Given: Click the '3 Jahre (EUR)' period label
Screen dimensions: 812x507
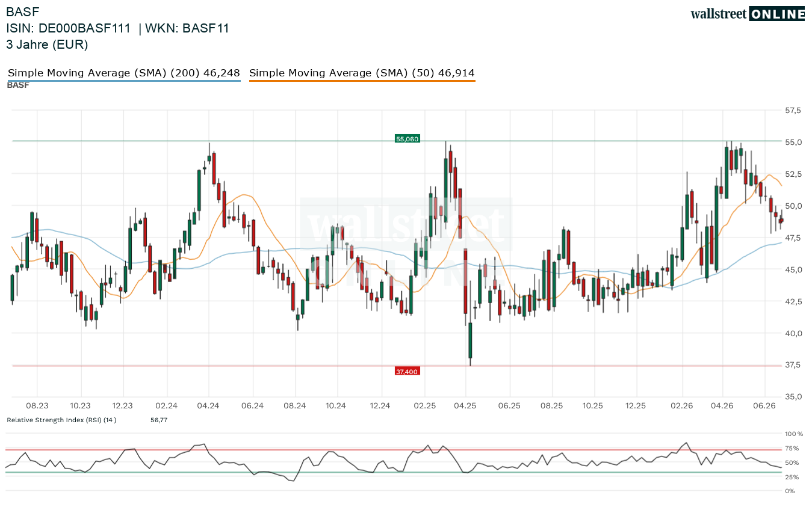Looking at the screenshot, I should (x=47, y=45).
